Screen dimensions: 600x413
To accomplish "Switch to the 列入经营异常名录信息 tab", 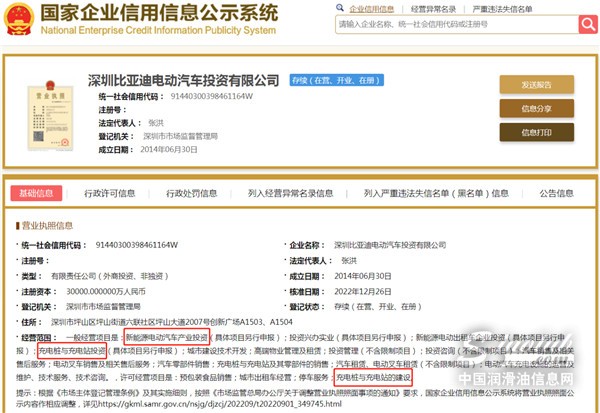I will click(x=290, y=193).
